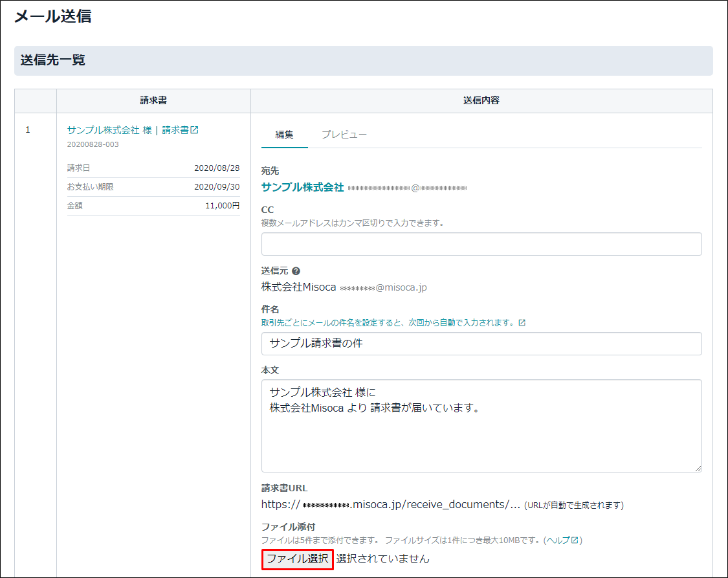Click the resize handle of the 本文 textarea
Screen dimensions: 728x578
[x=698, y=468]
